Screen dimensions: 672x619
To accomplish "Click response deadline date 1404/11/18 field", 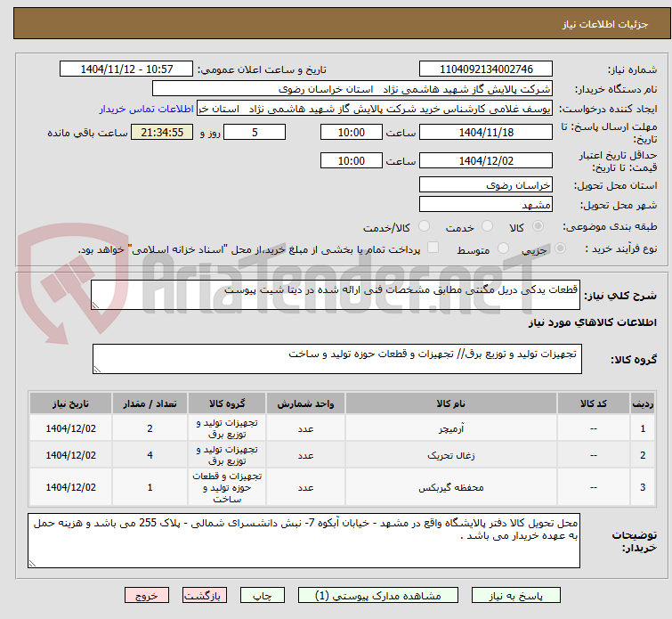I will tap(486, 132).
